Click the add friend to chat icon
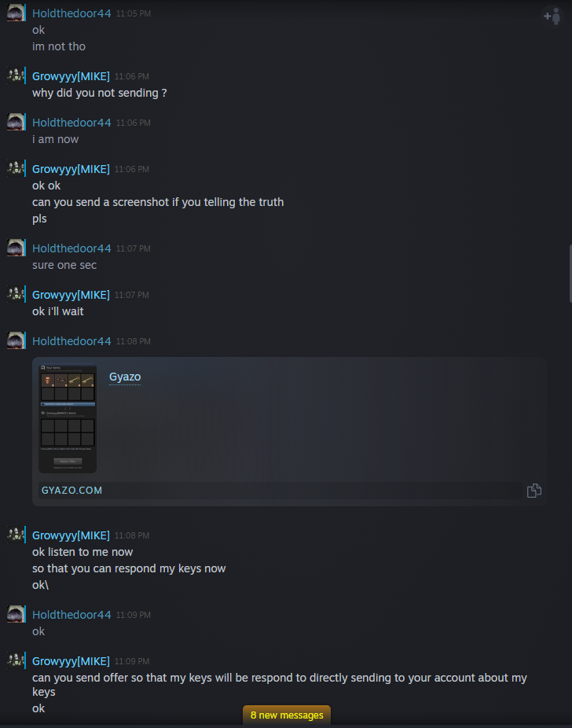 (552, 17)
